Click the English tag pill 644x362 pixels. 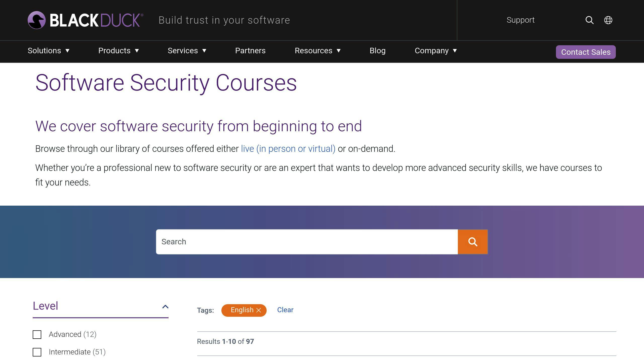pyautogui.click(x=244, y=310)
